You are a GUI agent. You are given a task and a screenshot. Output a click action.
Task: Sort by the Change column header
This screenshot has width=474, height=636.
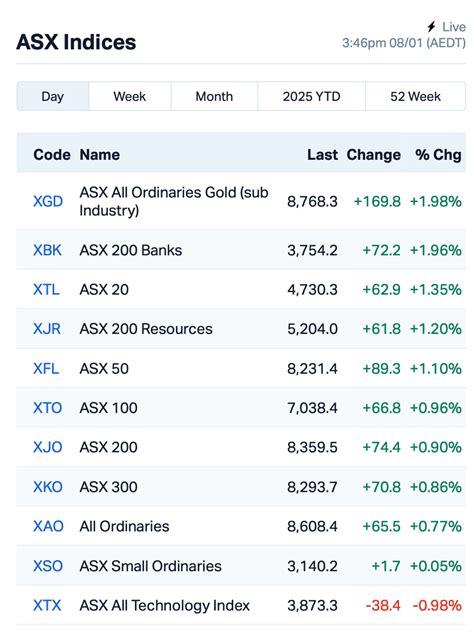[x=373, y=155]
